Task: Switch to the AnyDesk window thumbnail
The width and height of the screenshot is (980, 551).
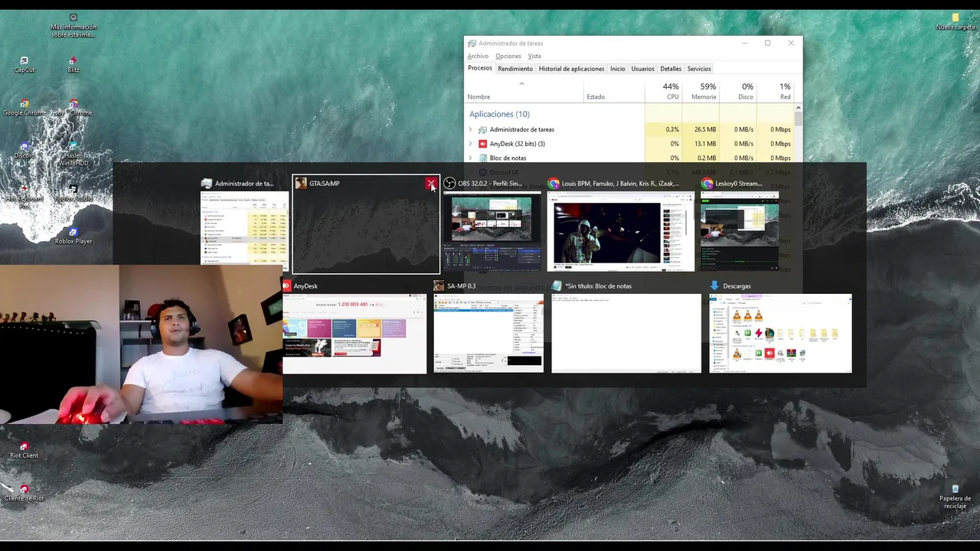Action: (x=354, y=334)
